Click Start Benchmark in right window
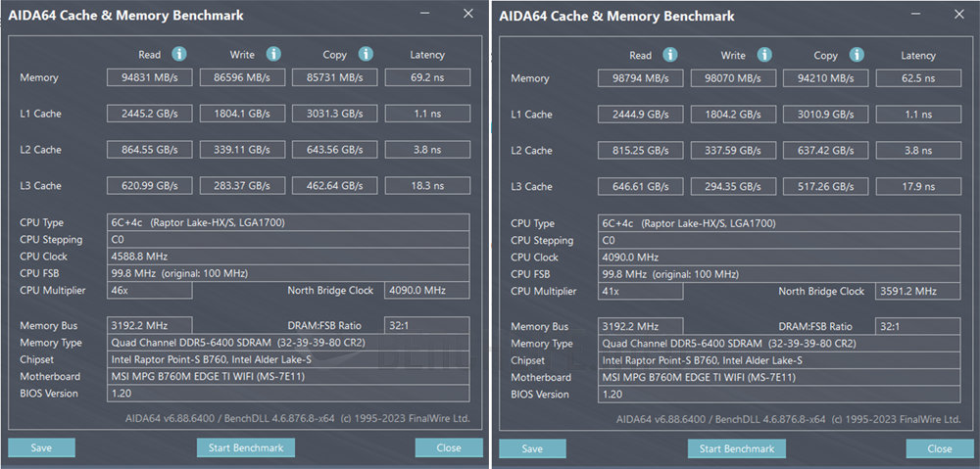The image size is (980, 469). point(737,448)
